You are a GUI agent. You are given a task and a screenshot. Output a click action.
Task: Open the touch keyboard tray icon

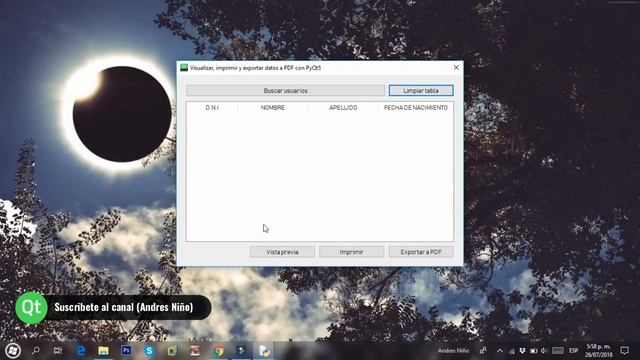[558, 351]
